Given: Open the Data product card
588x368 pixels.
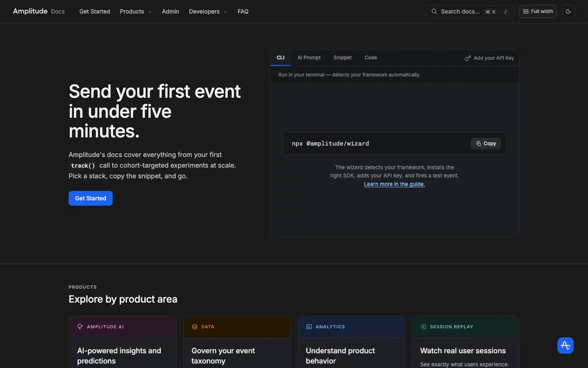Looking at the screenshot, I should point(237,342).
